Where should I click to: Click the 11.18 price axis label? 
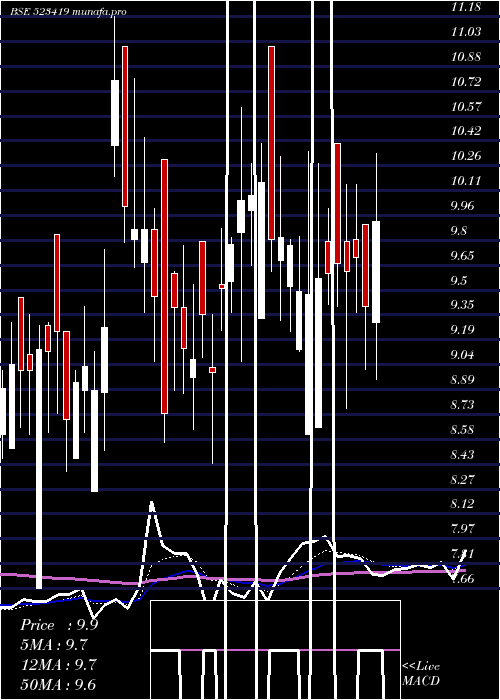click(466, 7)
